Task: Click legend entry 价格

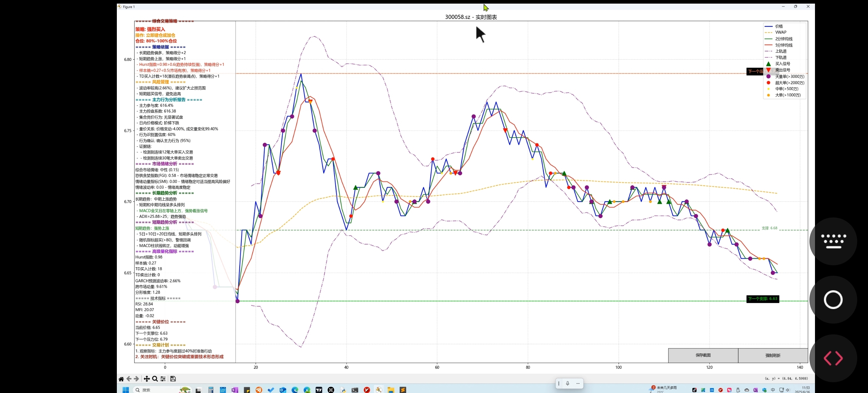Action: point(779,26)
